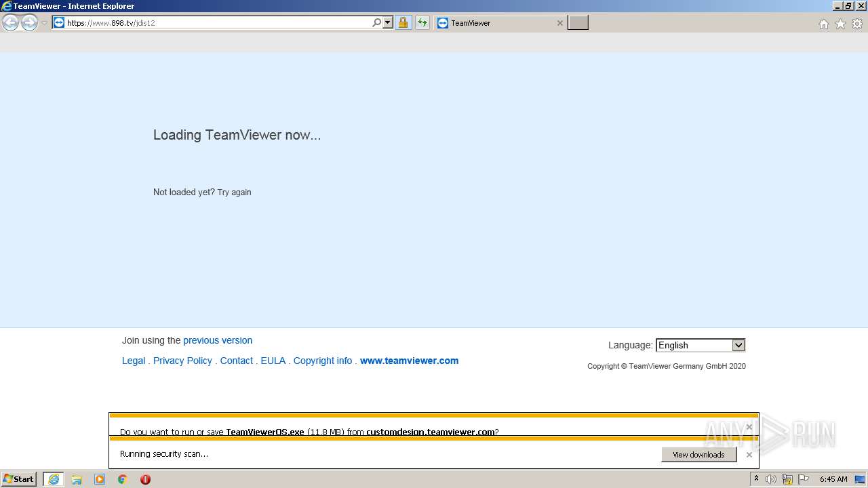Open the Legal link
Image resolution: width=868 pixels, height=488 pixels.
click(x=134, y=361)
